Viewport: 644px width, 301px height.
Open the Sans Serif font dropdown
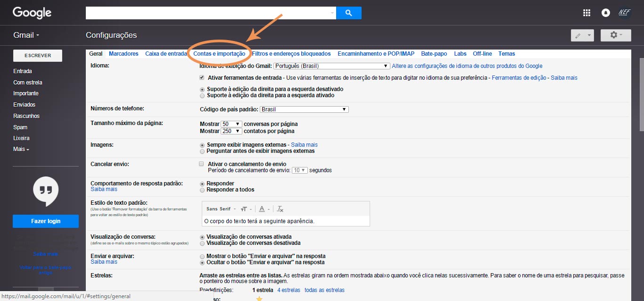pyautogui.click(x=221, y=209)
